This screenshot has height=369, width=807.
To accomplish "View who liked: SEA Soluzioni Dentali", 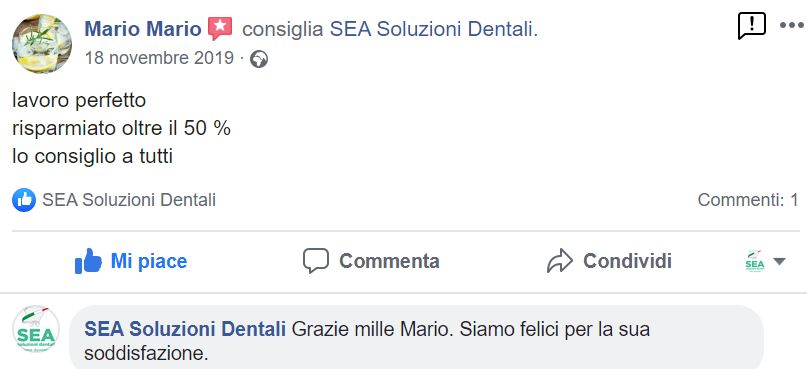I will point(129,200).
